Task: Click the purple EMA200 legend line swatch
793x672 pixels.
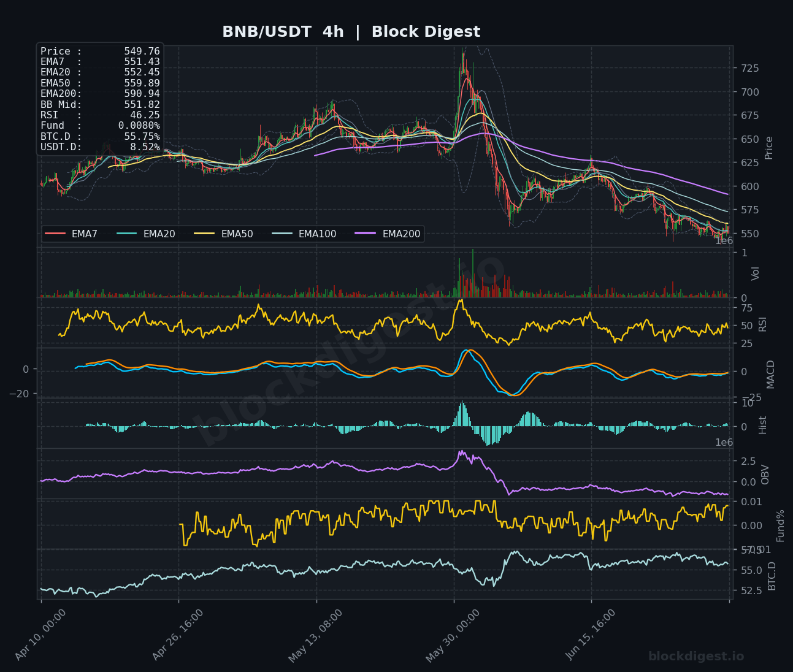Action: pyautogui.click(x=366, y=234)
